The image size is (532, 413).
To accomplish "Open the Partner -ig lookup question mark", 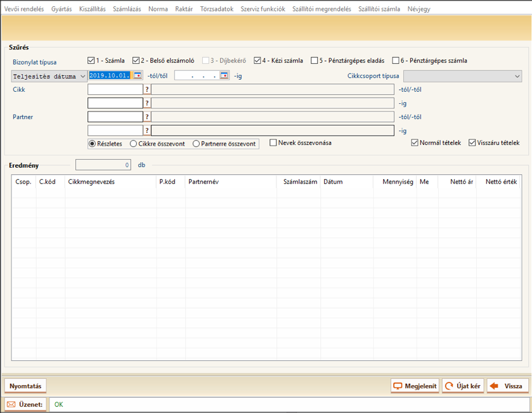I will [x=147, y=130].
